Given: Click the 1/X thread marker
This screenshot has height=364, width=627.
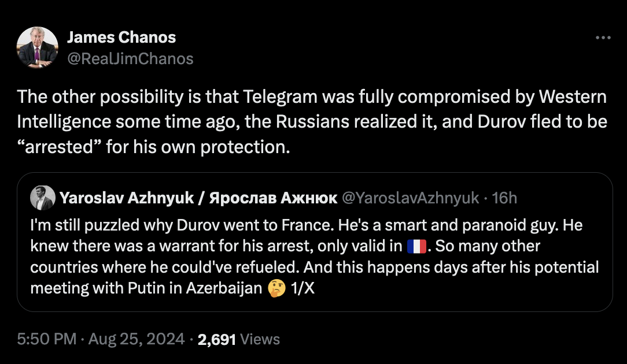Looking at the screenshot, I should pyautogui.click(x=301, y=288).
